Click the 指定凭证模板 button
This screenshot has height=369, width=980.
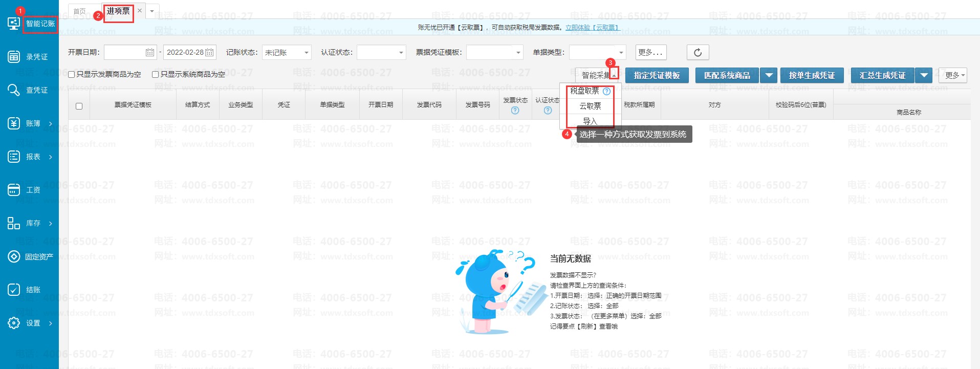pyautogui.click(x=657, y=75)
